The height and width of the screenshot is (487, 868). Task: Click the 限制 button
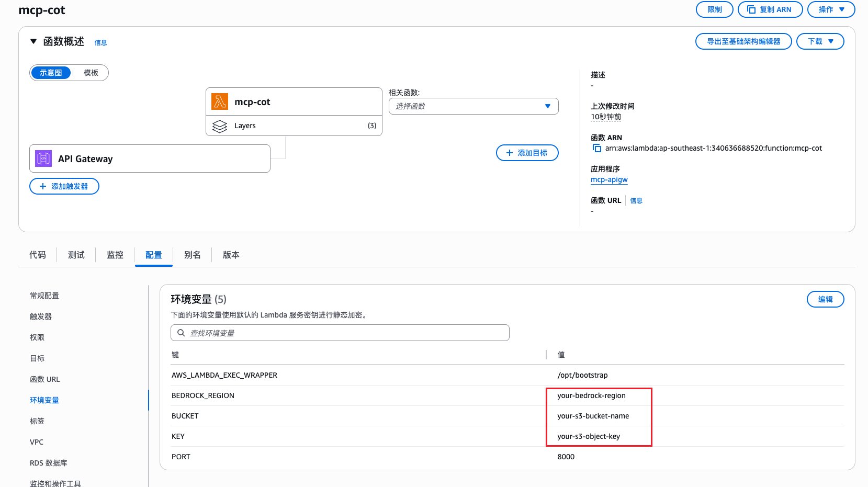tap(714, 9)
